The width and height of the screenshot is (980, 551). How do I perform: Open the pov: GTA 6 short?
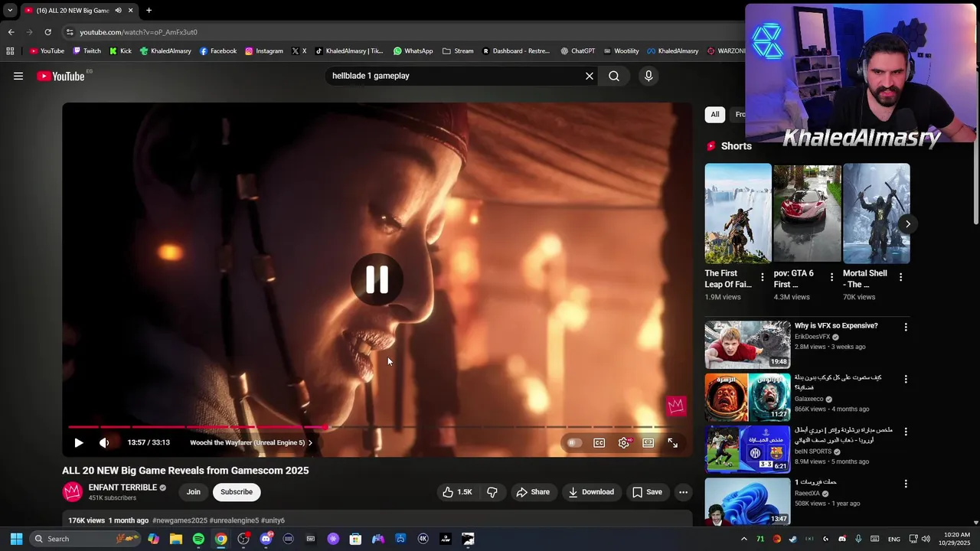coord(807,214)
